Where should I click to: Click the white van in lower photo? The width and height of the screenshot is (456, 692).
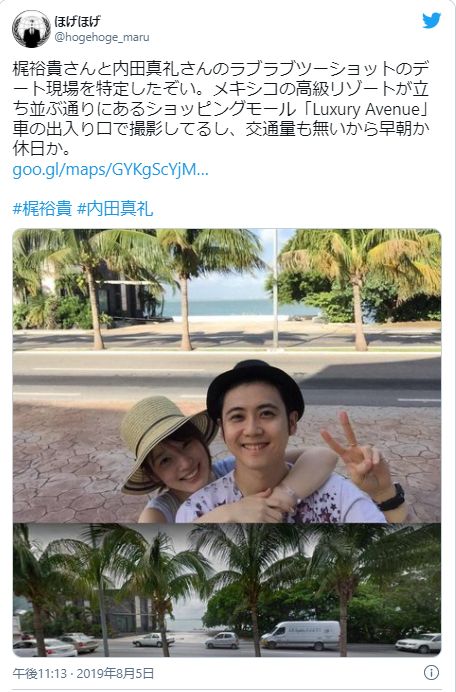click(301, 634)
